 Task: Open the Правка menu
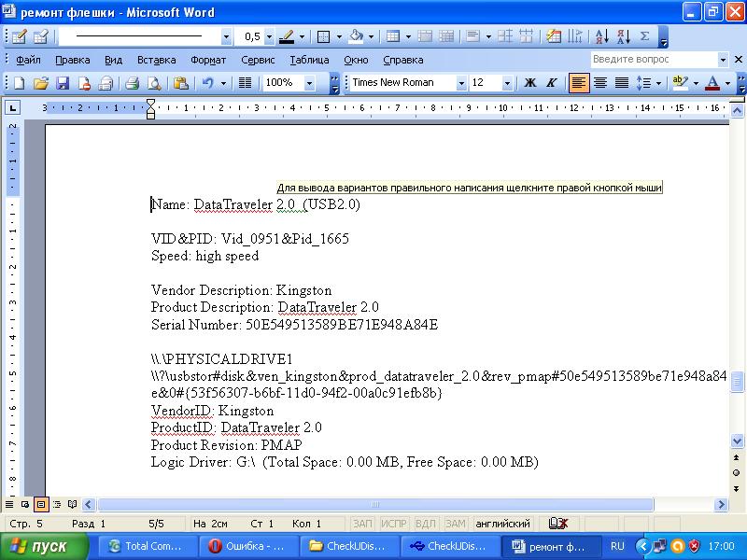(73, 60)
